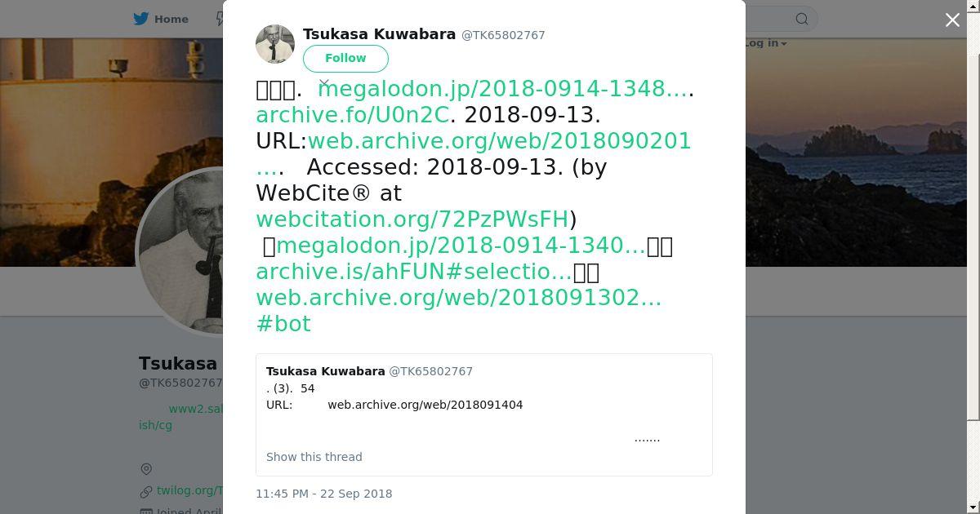Open the quoted tweet card
The height and width of the screenshot is (514, 980).
[484, 414]
